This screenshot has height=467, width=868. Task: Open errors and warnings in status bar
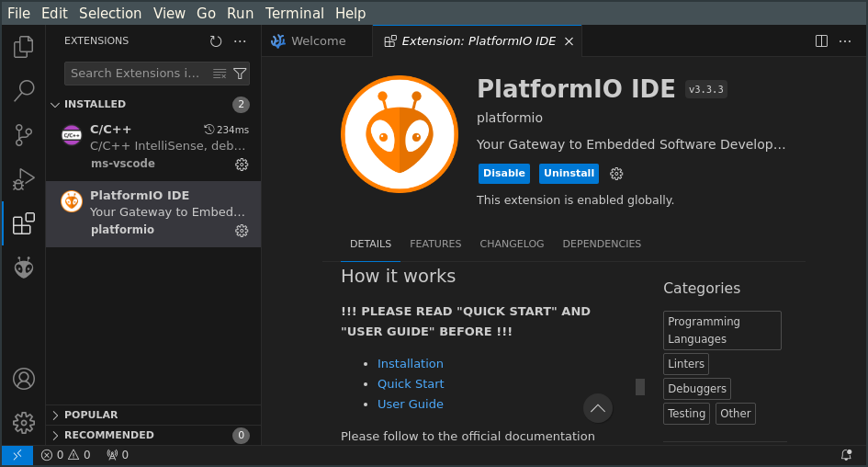[x=65, y=455]
